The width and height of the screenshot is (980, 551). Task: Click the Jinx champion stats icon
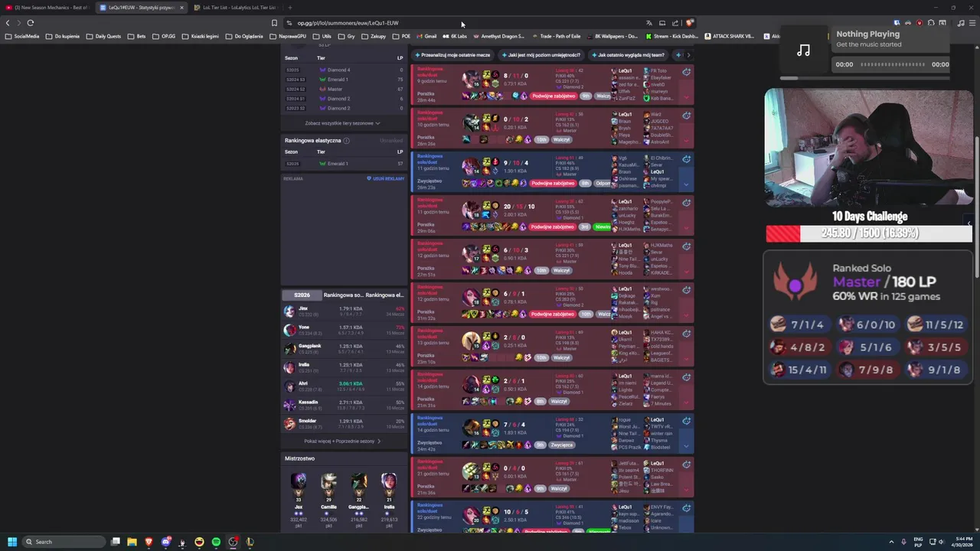pyautogui.click(x=289, y=311)
